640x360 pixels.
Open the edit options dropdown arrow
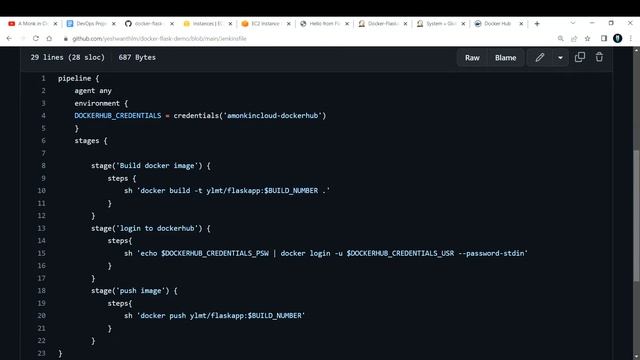560,58
